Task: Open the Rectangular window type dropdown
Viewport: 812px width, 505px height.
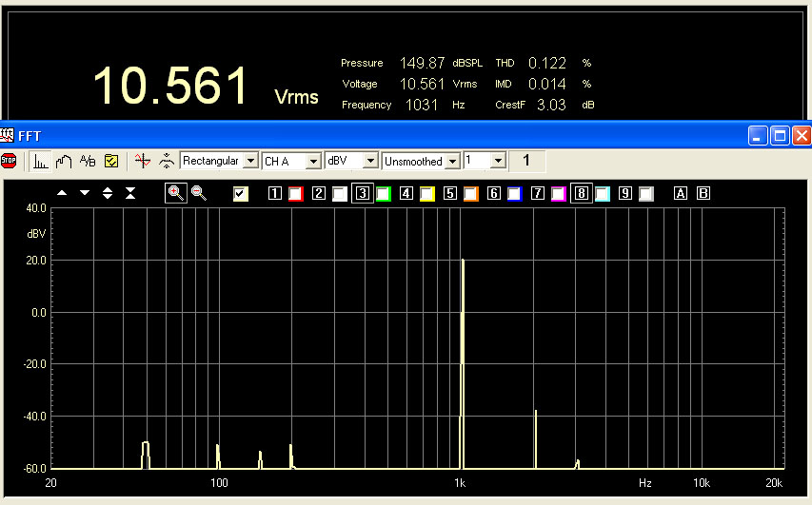Action: (x=251, y=161)
